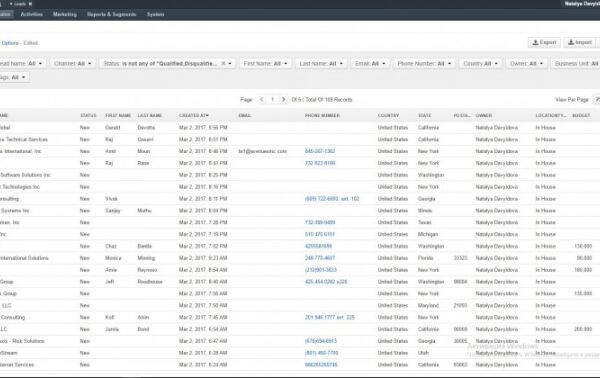Expand the First Name: All filter
Screen dimensions: 600x378
point(266,64)
